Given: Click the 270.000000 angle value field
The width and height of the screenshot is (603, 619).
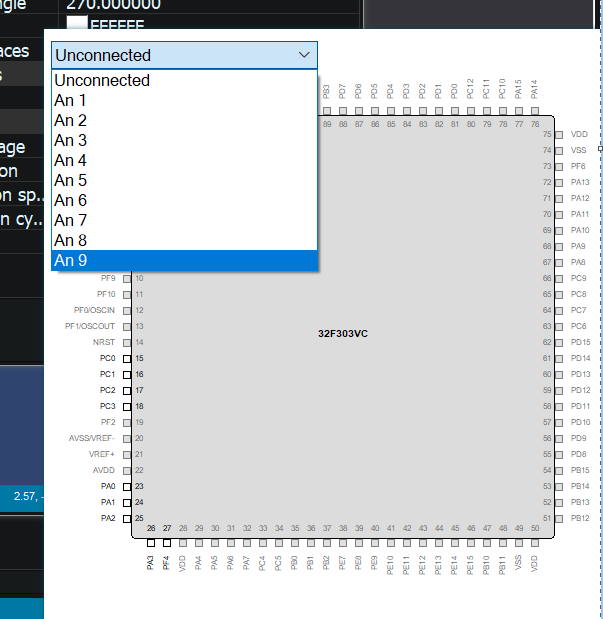Looking at the screenshot, I should [209, 5].
